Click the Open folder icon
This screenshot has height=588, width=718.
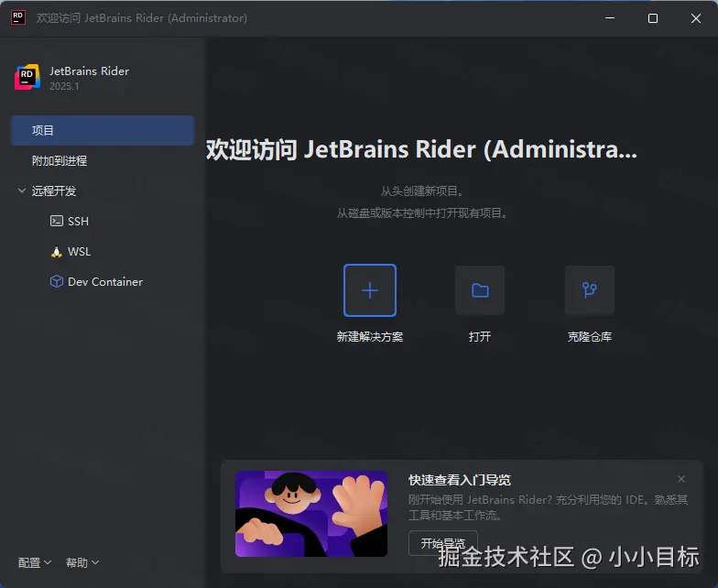480,290
